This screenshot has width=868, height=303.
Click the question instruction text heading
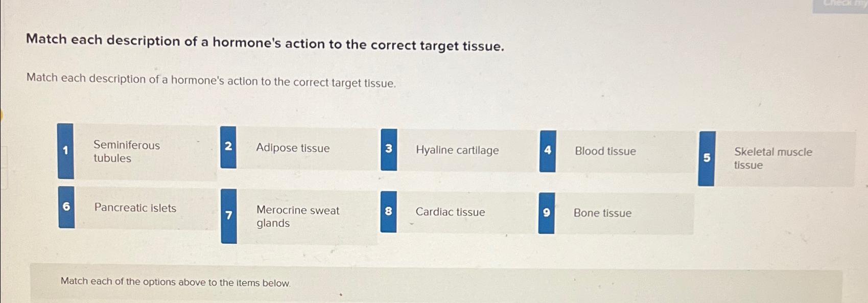tap(266, 45)
